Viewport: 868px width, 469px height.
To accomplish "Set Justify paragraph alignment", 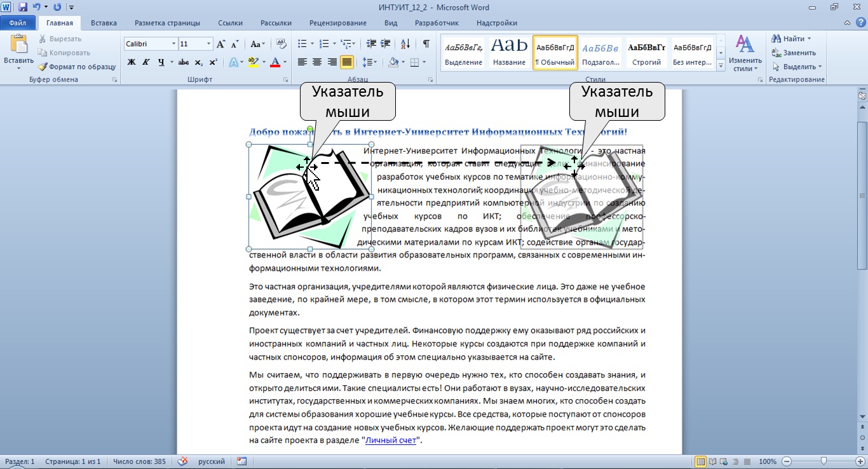I will (347, 62).
